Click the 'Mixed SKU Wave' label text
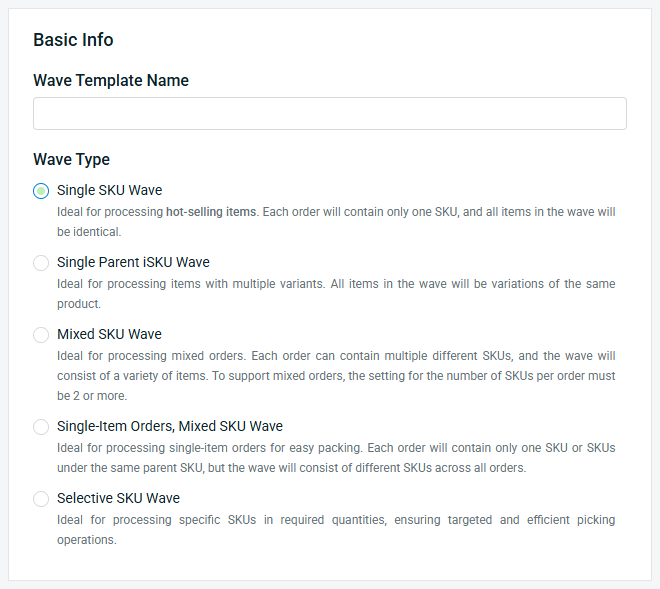 109,334
